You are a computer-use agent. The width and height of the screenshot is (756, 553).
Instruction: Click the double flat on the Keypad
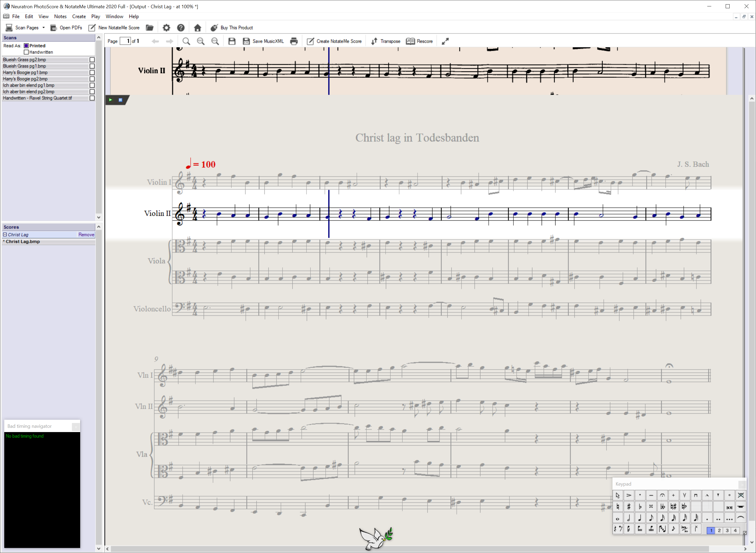pos(662,506)
